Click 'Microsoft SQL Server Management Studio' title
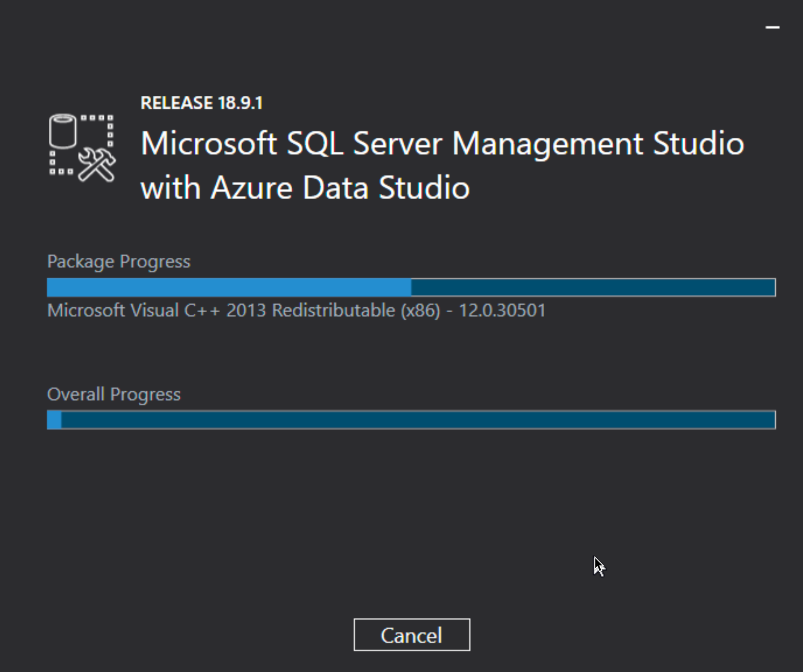This screenshot has height=672, width=803. pyautogui.click(x=442, y=144)
